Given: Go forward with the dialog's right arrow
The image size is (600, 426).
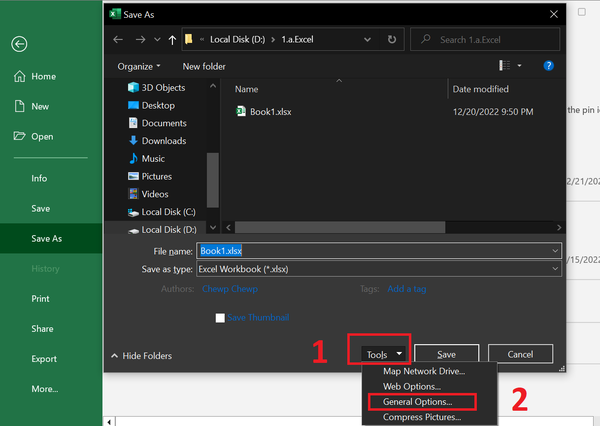Looking at the screenshot, I should coord(140,39).
